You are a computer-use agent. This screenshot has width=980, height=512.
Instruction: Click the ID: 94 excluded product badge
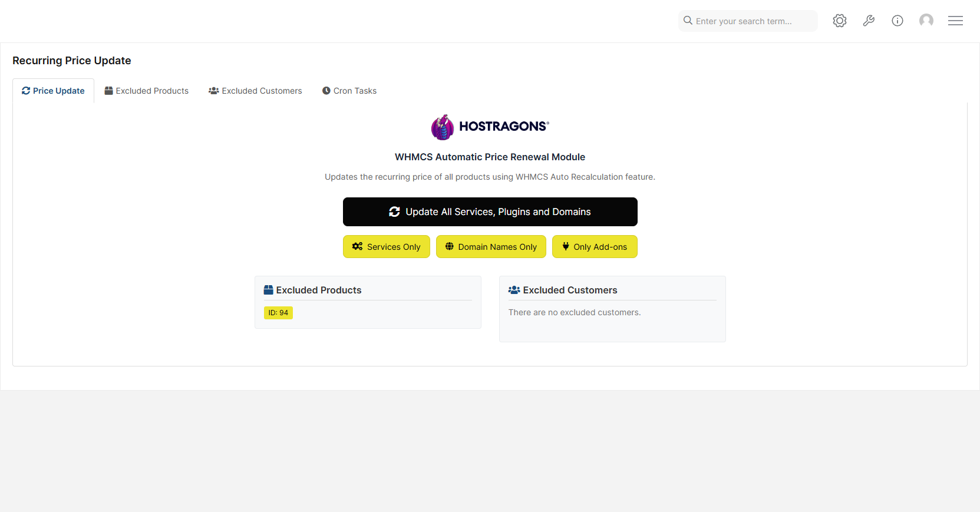pyautogui.click(x=278, y=313)
